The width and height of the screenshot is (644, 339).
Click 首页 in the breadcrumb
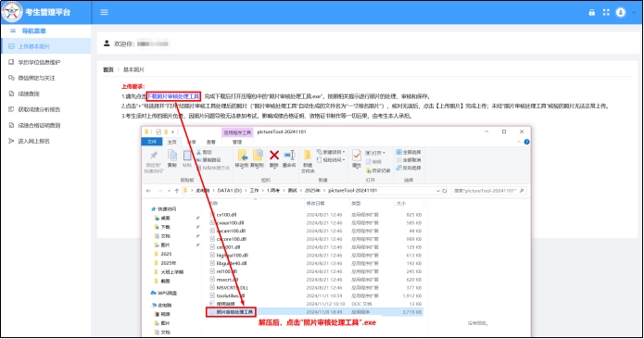[108, 69]
